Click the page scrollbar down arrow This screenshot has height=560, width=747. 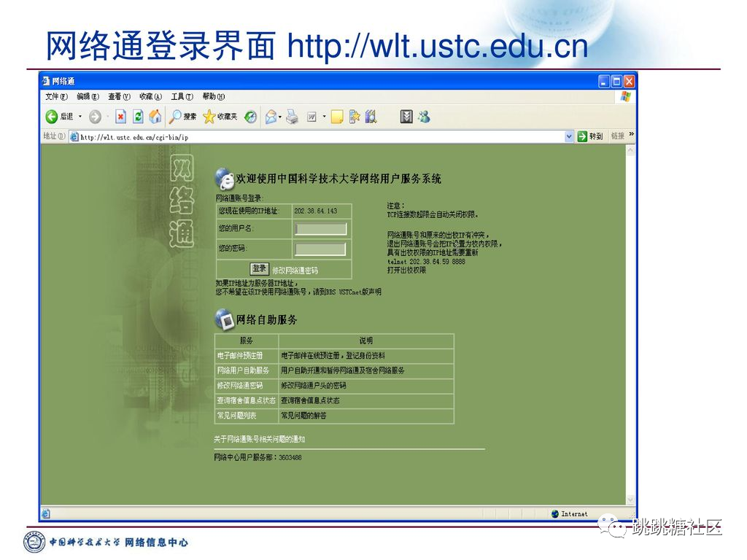pos(630,499)
